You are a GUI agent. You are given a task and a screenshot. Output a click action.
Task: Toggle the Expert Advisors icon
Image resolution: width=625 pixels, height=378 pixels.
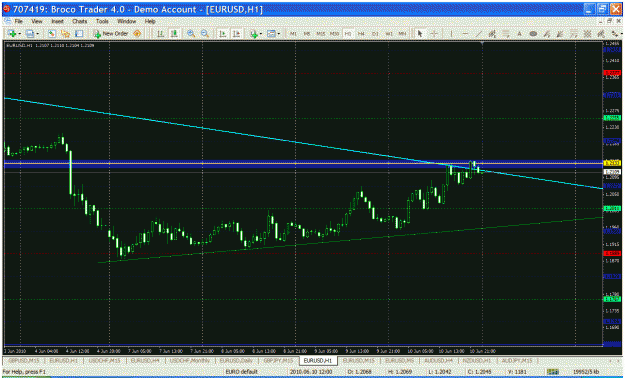pos(137,34)
